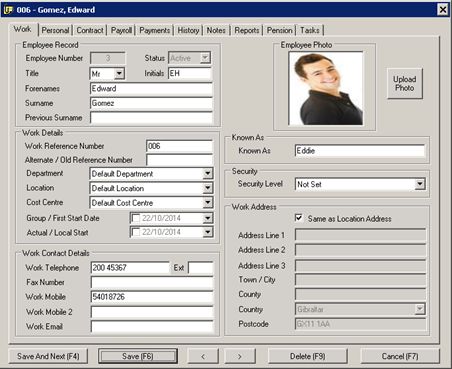452x369 pixels.
Task: Go to previous employee with < button
Action: [x=203, y=356]
